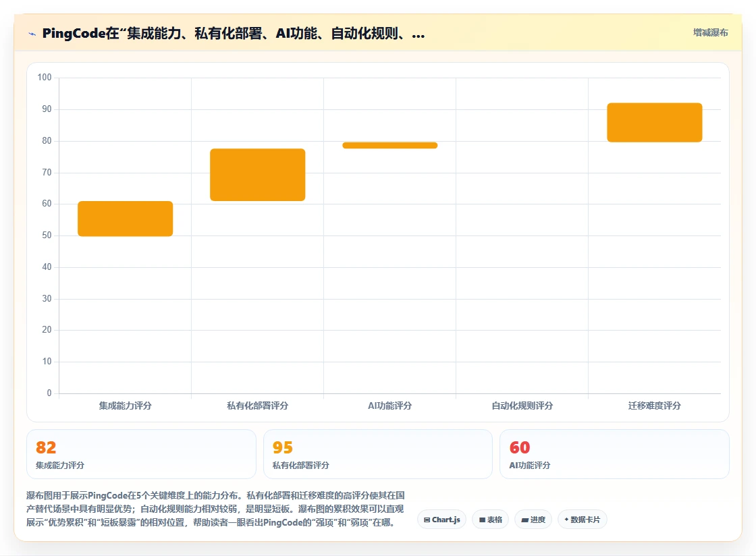756x556 pixels.
Task: Click the 集成能力评分 waterfall bar
Action: [x=126, y=219]
